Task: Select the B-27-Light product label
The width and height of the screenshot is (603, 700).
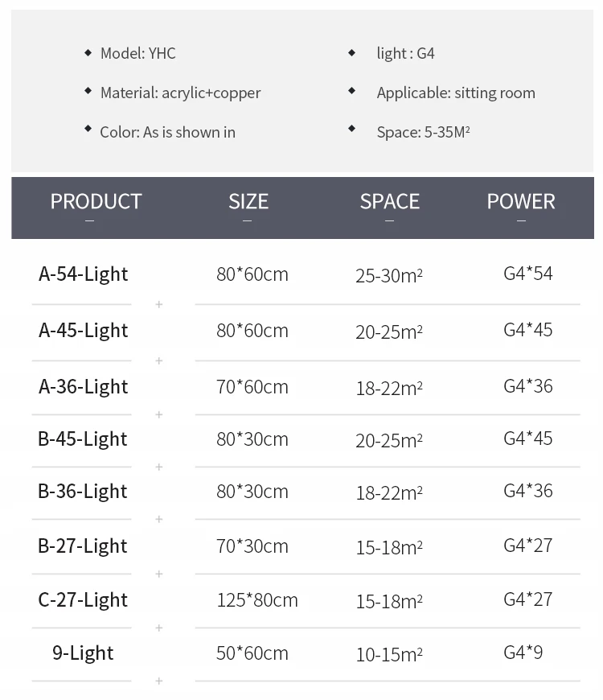Action: click(82, 546)
